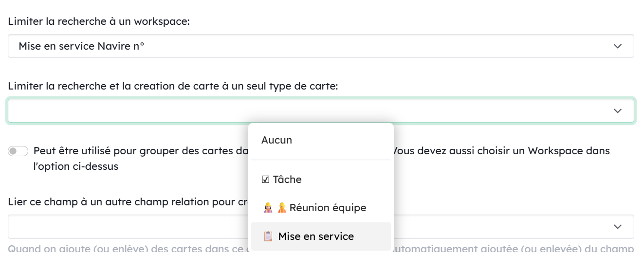Choose the 'Tâche' card type
Screen dimensions: 644x253
click(287, 180)
